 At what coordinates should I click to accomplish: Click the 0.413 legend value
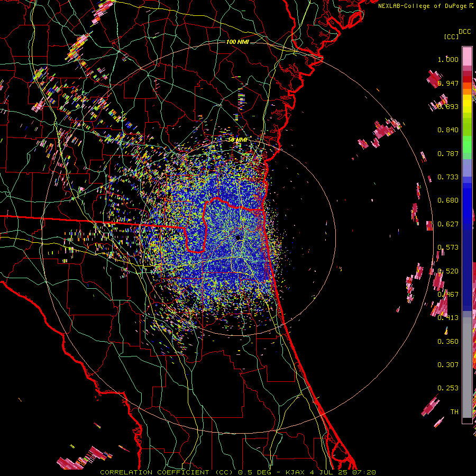(448, 318)
